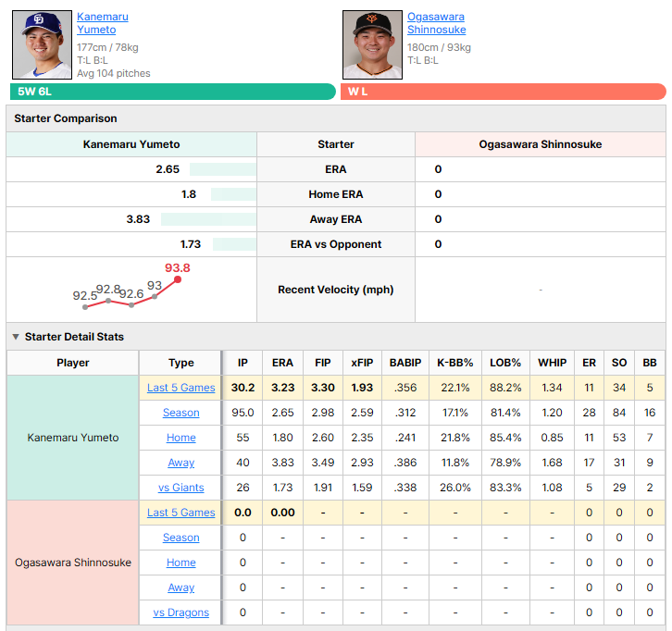Open Ogasawara Shinnosuke player profile link
This screenshot has width=672, height=631.
(436, 23)
